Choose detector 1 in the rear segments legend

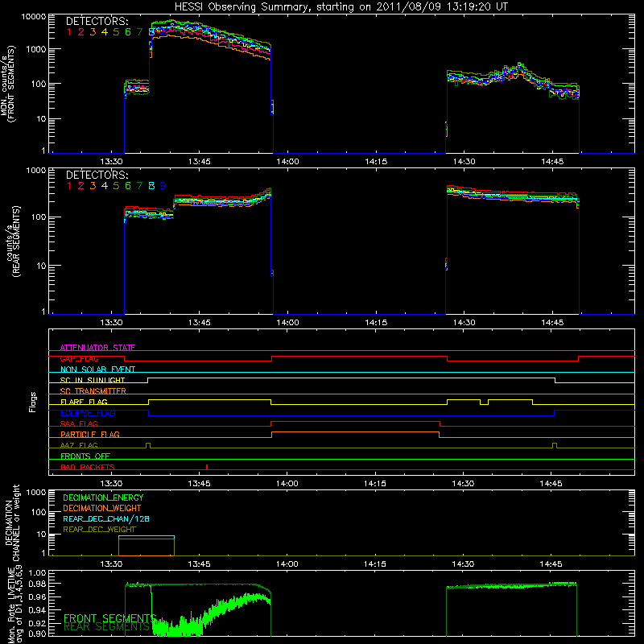coord(69,186)
